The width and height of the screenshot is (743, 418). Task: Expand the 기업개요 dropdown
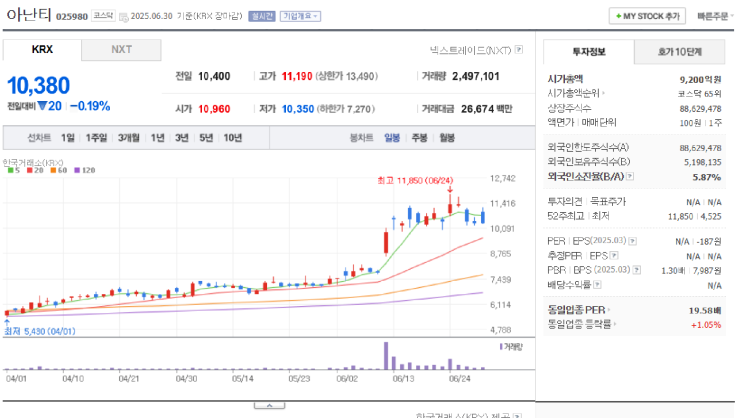click(300, 17)
